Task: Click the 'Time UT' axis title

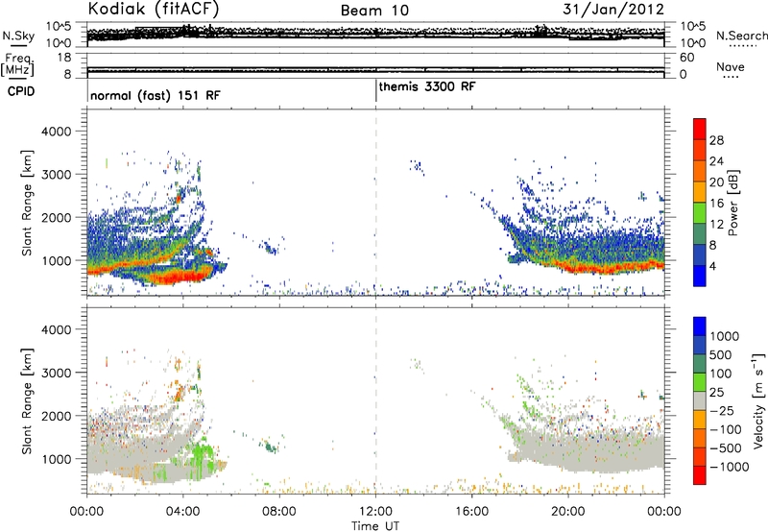Action: [x=375, y=526]
